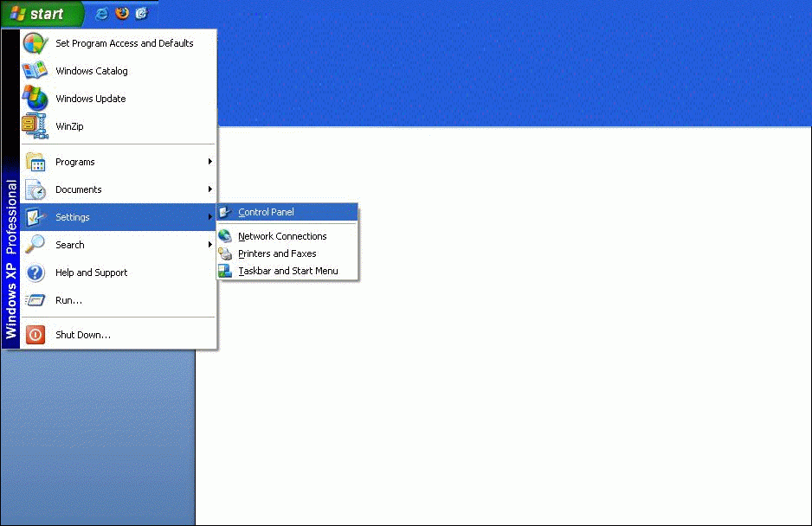Viewport: 812px width, 526px height.
Task: Click the Windows Update globe icon
Action: [x=35, y=98]
